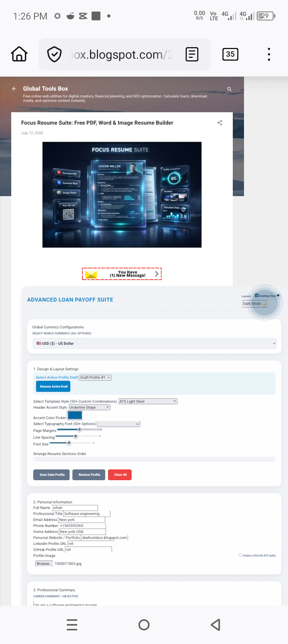Toggle the Desktop View checkbox
The width and height of the screenshot is (288, 644).
[256, 296]
